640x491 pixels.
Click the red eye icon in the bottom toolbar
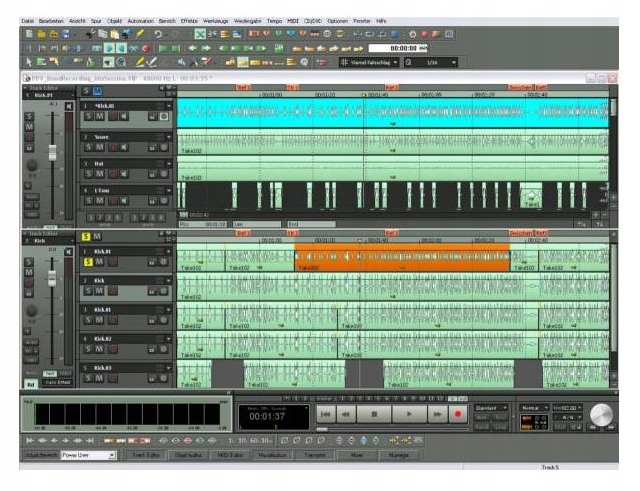tap(187, 440)
